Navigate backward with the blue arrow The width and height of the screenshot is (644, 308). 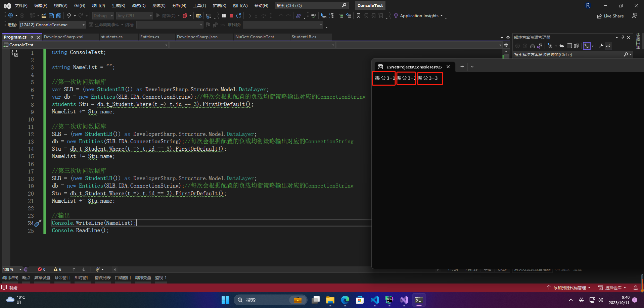tap(11, 16)
